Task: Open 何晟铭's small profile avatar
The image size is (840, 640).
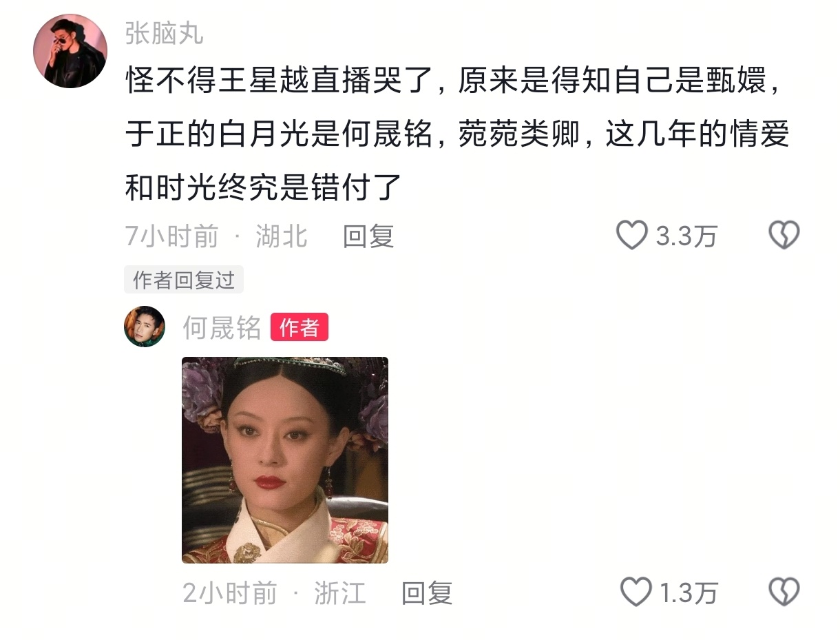Action: pyautogui.click(x=145, y=327)
